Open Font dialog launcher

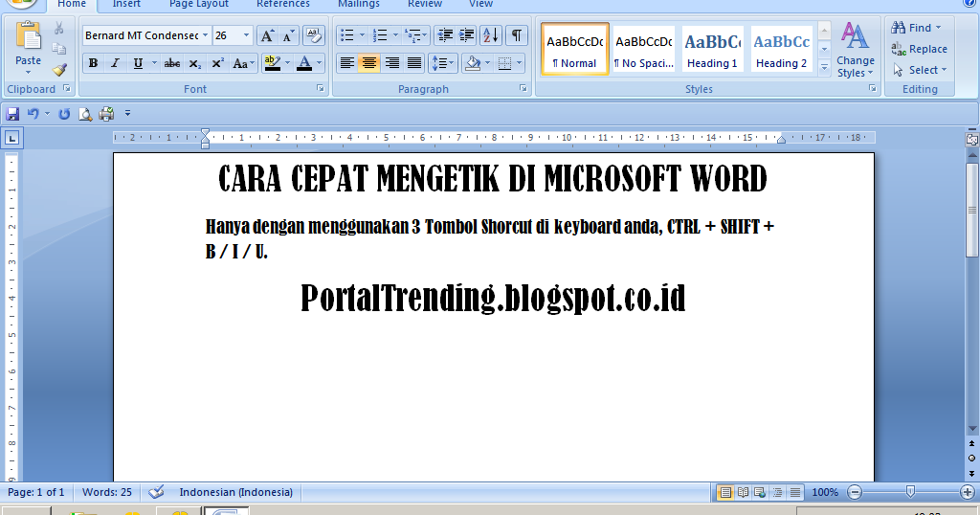tap(321, 89)
